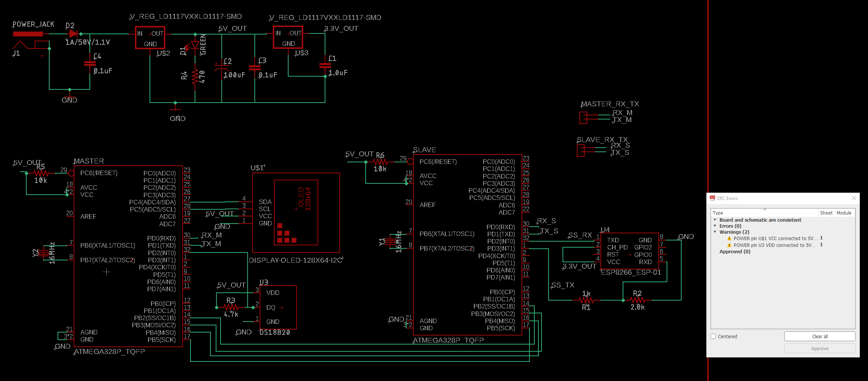Click the Sheet column header
The width and height of the screenshot is (868, 381).
click(x=826, y=213)
